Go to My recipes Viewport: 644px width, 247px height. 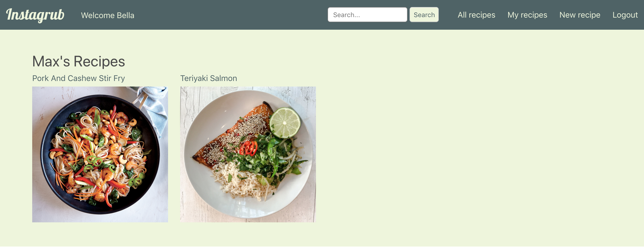point(527,15)
